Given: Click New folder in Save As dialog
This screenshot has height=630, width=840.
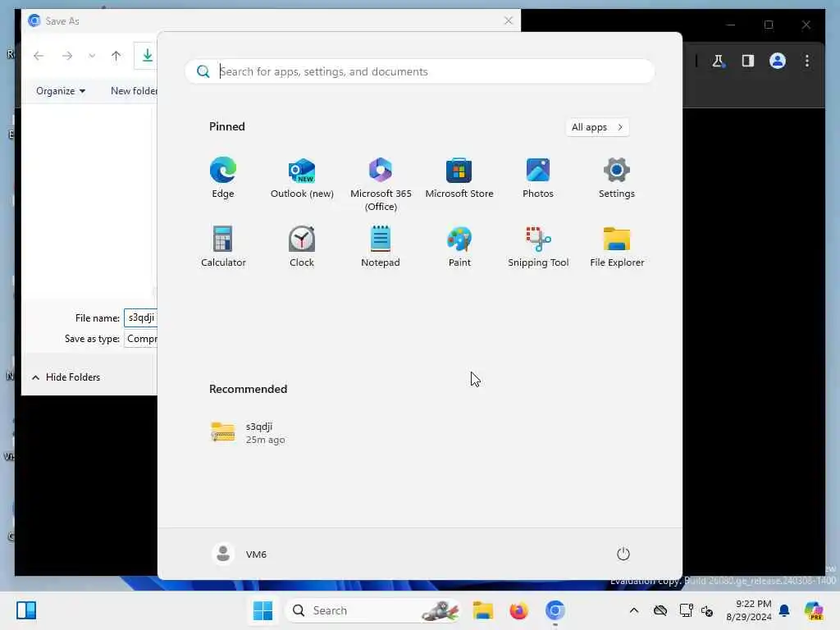Looking at the screenshot, I should 134,91.
